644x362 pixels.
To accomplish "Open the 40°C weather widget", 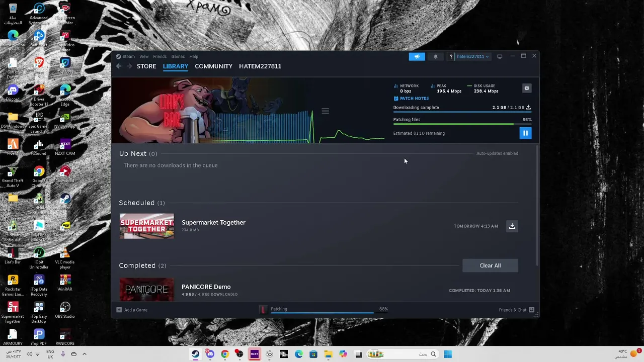I will pyautogui.click(x=627, y=353).
